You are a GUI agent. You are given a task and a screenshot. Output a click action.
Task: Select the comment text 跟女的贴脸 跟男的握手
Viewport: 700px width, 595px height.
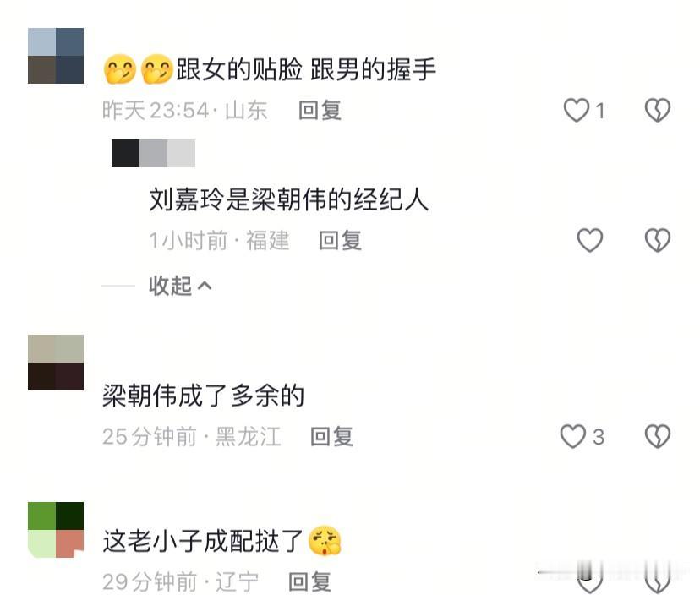306,69
